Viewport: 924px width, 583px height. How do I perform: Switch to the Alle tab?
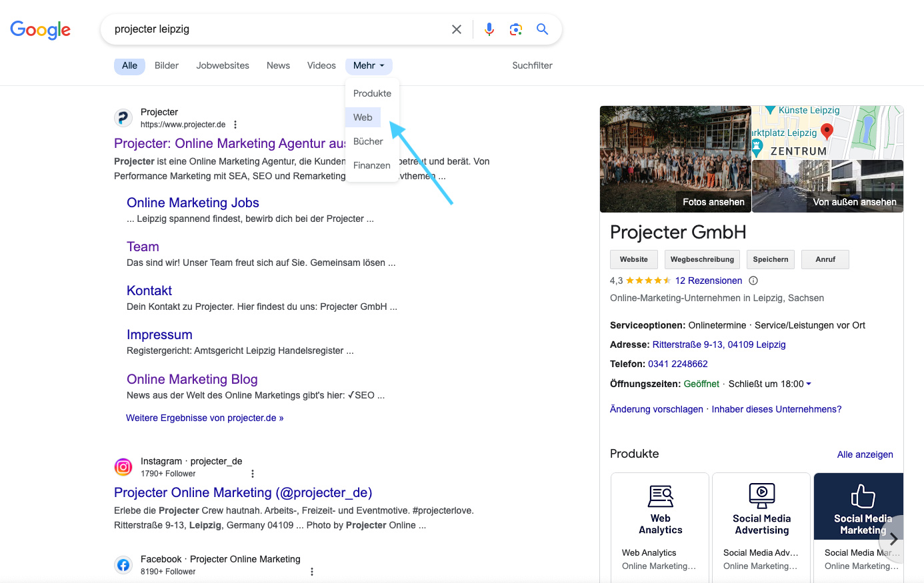(129, 65)
